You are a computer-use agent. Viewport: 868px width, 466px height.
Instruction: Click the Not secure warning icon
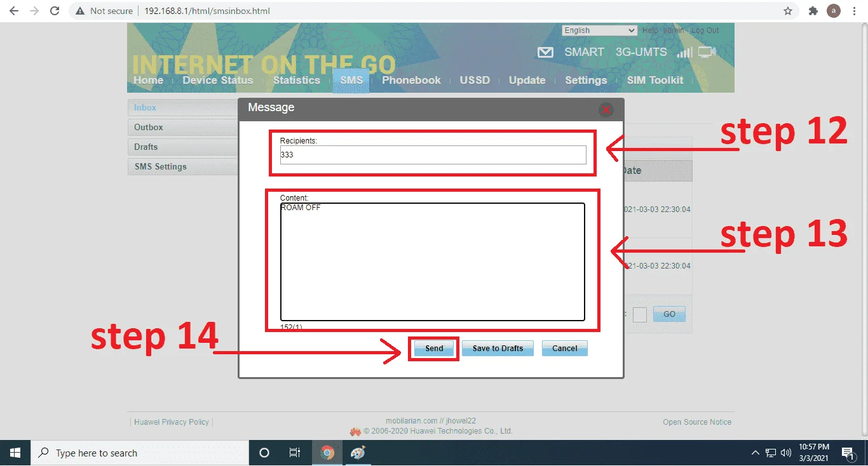[x=80, y=11]
